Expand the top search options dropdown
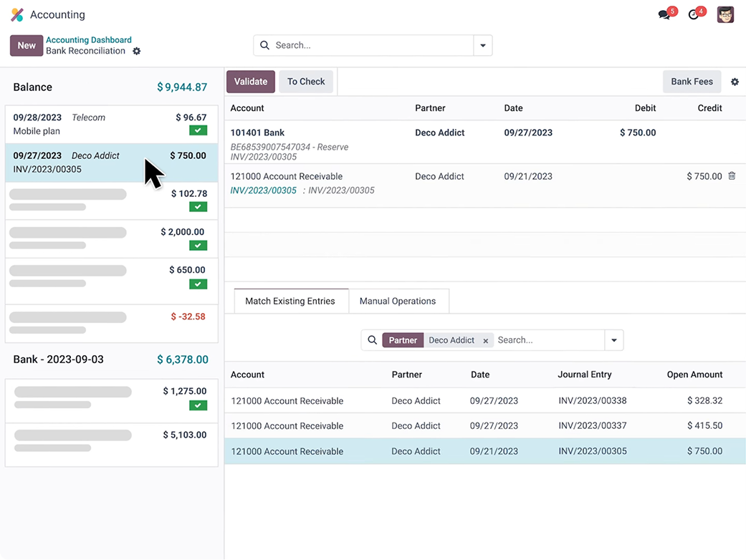 [483, 45]
